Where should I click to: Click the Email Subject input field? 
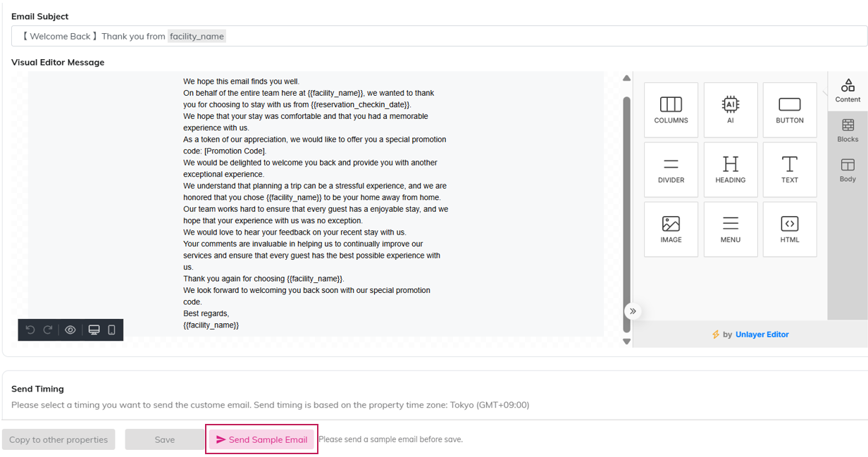pos(493,36)
